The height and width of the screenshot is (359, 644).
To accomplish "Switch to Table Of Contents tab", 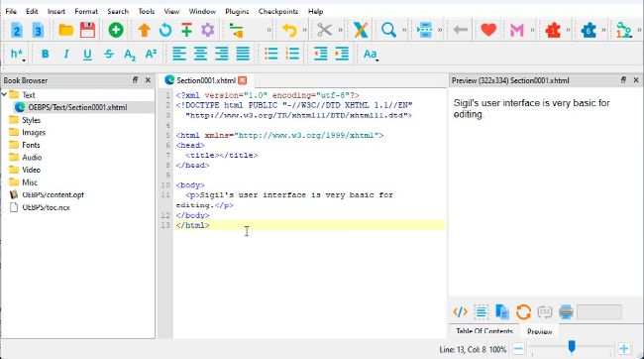I will [x=484, y=331].
